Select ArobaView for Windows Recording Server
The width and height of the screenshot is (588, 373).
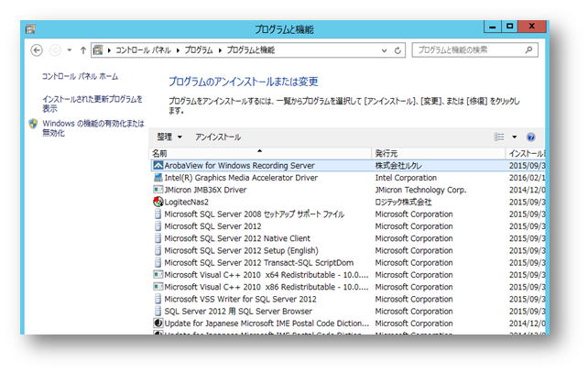pos(240,166)
